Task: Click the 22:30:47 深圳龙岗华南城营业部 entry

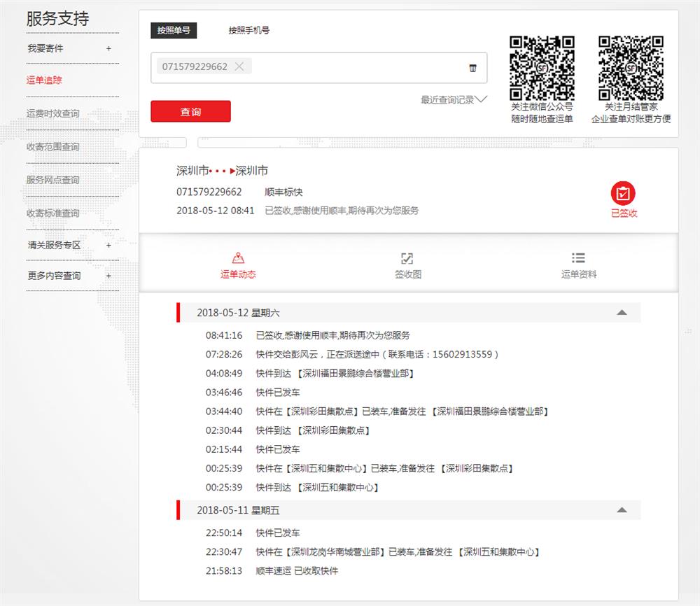Action: pos(373,552)
